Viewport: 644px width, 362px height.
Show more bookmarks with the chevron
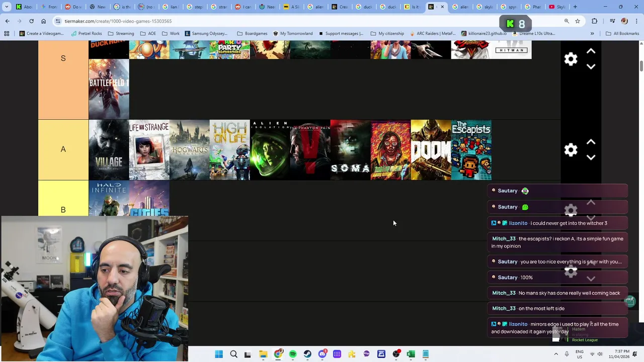(592, 34)
